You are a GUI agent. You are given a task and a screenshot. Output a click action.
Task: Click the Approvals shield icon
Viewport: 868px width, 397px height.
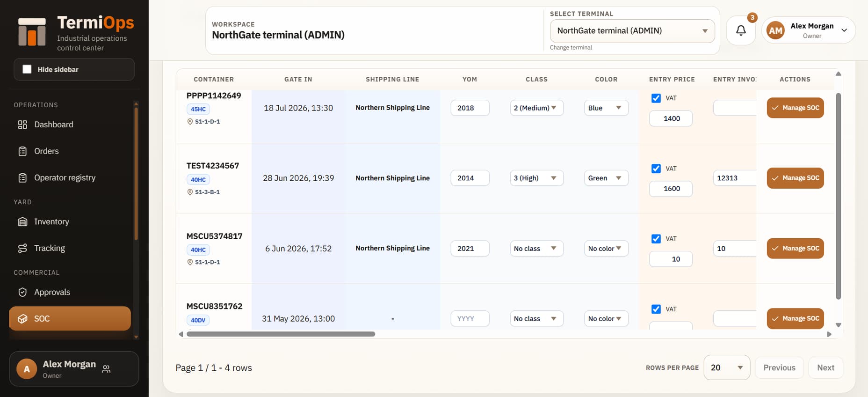point(22,292)
